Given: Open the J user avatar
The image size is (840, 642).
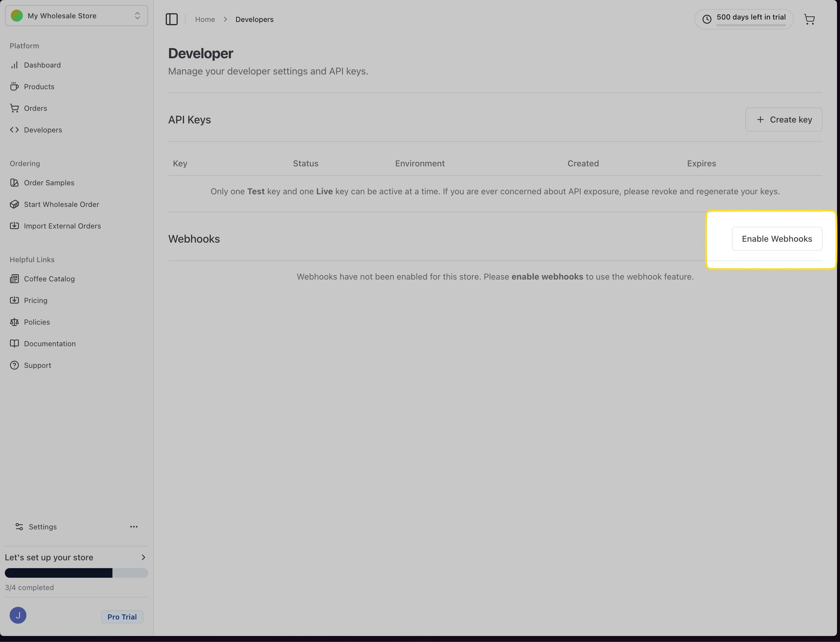Looking at the screenshot, I should (18, 615).
